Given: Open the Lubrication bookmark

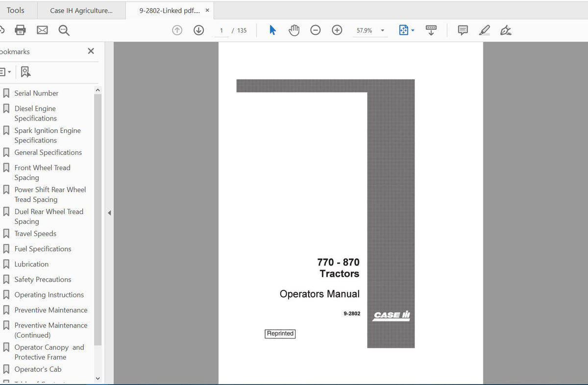Looking at the screenshot, I should (x=31, y=264).
